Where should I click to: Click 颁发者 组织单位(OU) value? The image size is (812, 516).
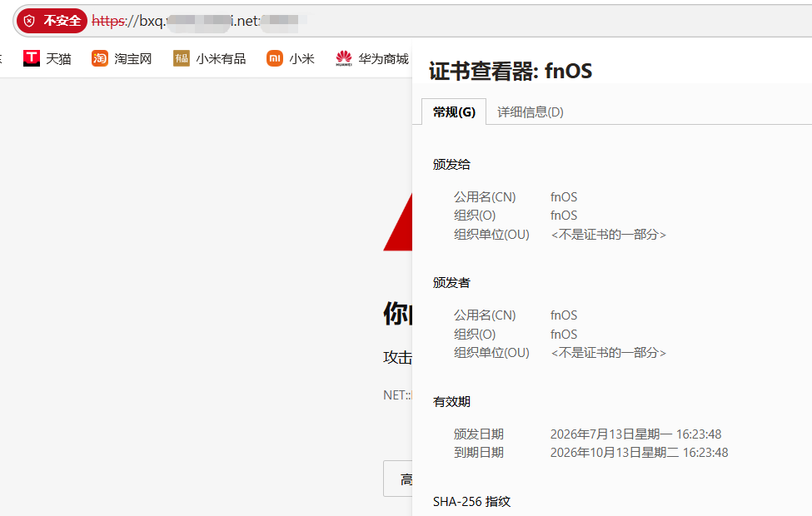click(609, 352)
